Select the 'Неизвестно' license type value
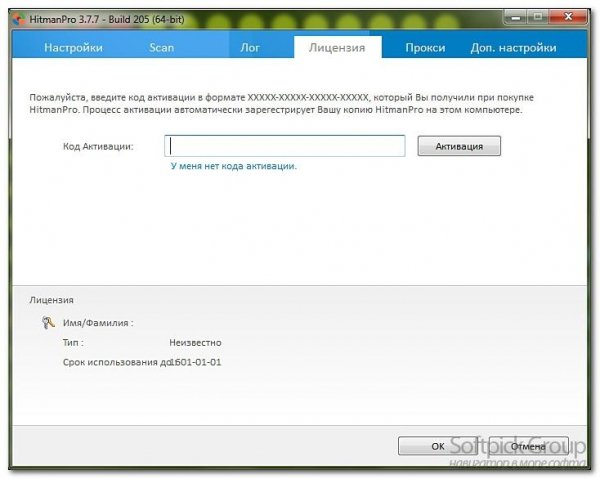 195,342
